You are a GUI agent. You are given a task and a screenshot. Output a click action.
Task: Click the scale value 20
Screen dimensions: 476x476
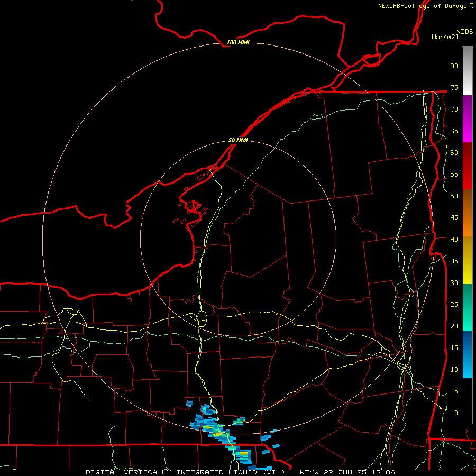click(454, 326)
